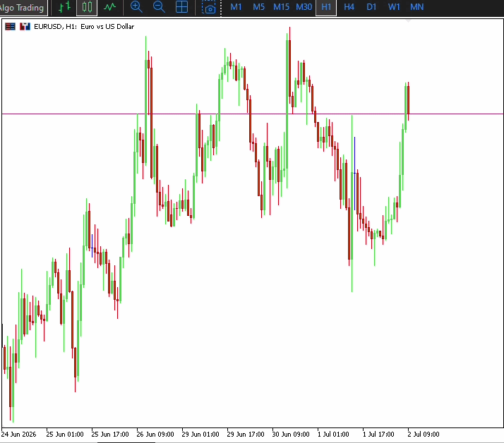Select the blue candle near 1 Jul 09:00

354,174
